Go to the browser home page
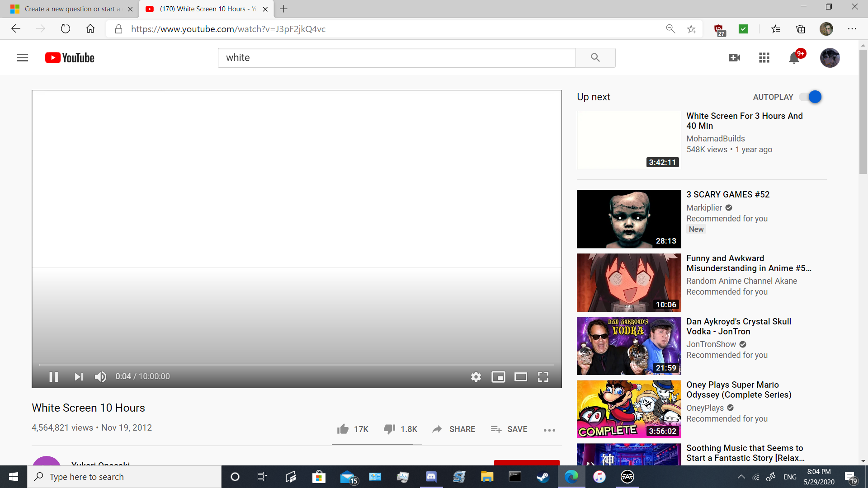868x488 pixels. 90,29
